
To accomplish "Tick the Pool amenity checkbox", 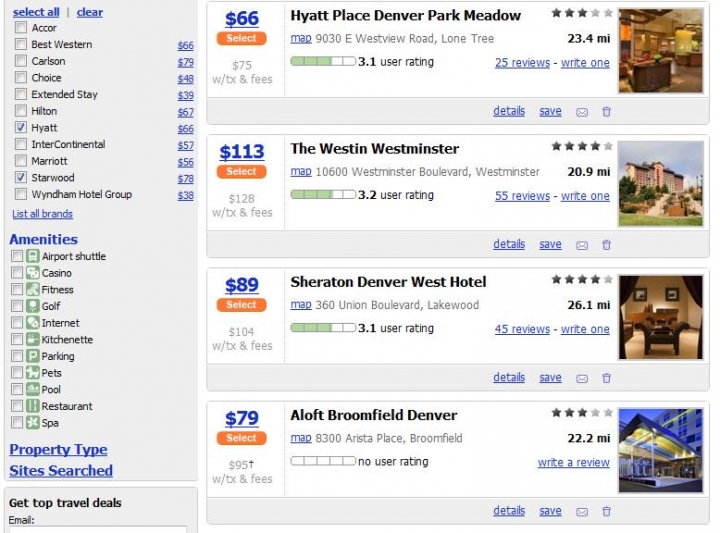I will (17, 389).
